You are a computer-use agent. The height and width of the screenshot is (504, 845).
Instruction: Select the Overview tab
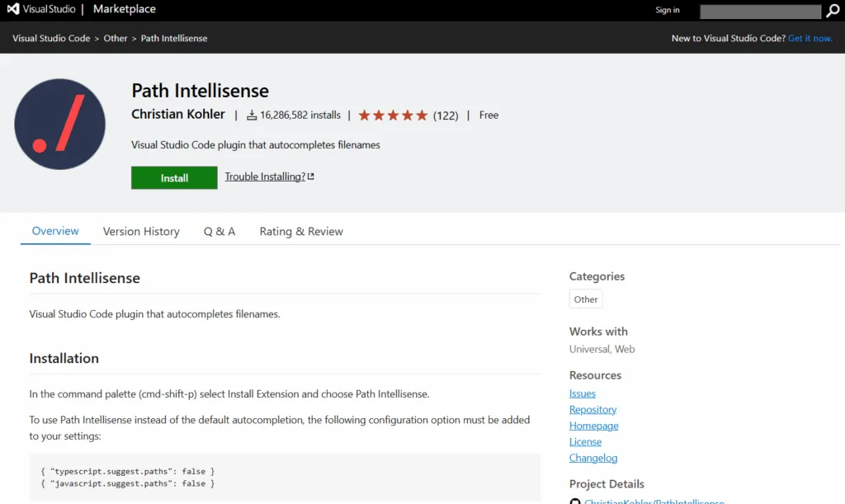(55, 231)
